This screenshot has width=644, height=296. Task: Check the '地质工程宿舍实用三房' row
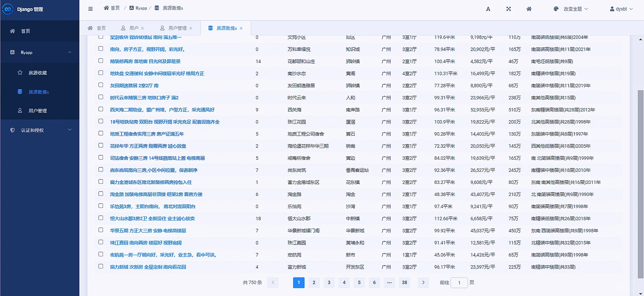click(101, 133)
